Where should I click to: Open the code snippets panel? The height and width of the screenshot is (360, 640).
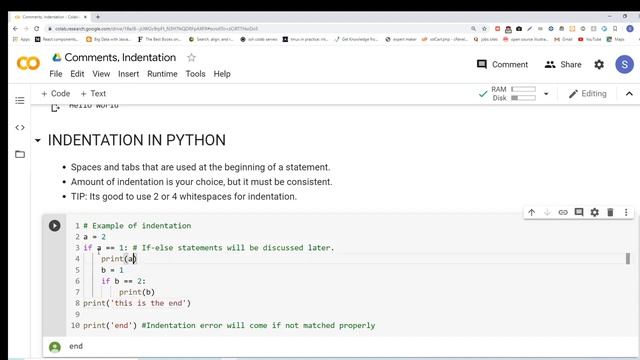[20, 127]
